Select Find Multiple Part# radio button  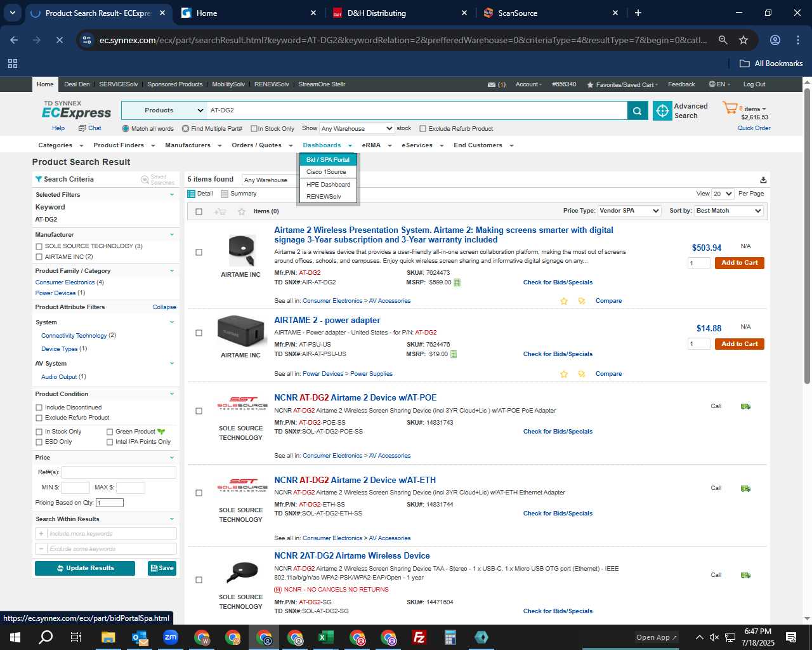click(185, 128)
